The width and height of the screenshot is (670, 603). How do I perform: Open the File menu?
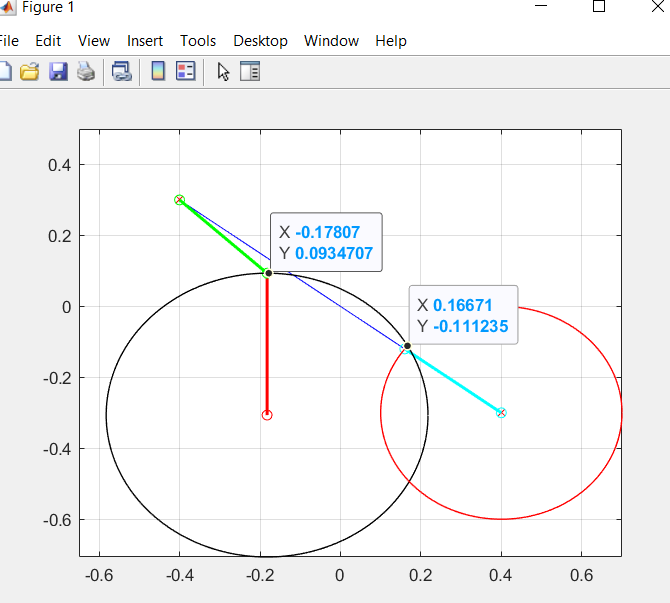click(8, 41)
